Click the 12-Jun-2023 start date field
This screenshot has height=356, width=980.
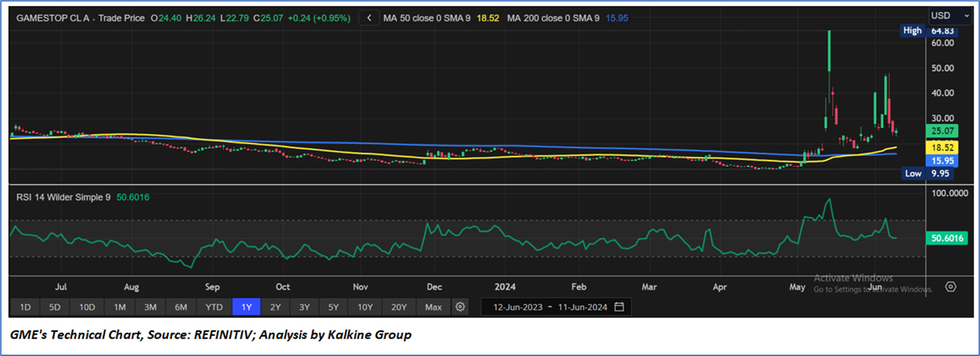(x=518, y=307)
